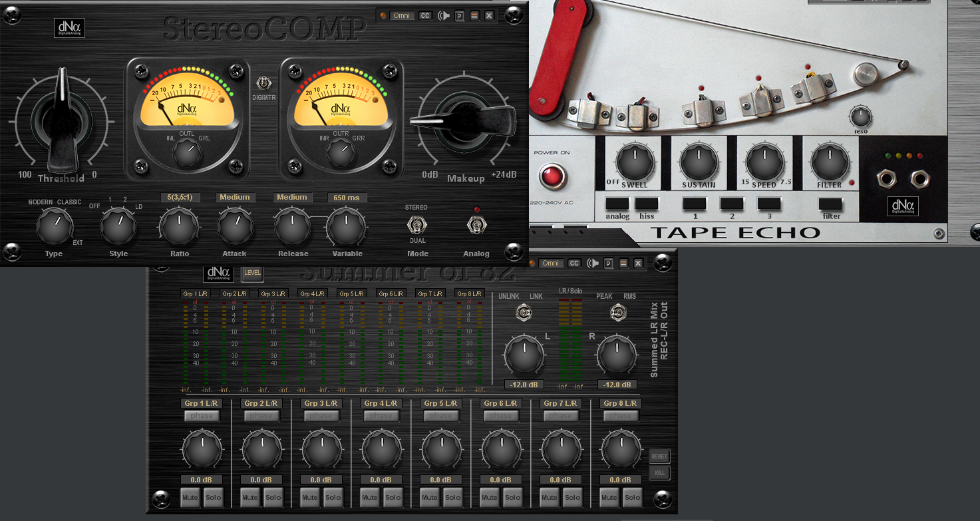
Task: Enable tape head 2 button on Tape Echo
Action: click(732, 204)
